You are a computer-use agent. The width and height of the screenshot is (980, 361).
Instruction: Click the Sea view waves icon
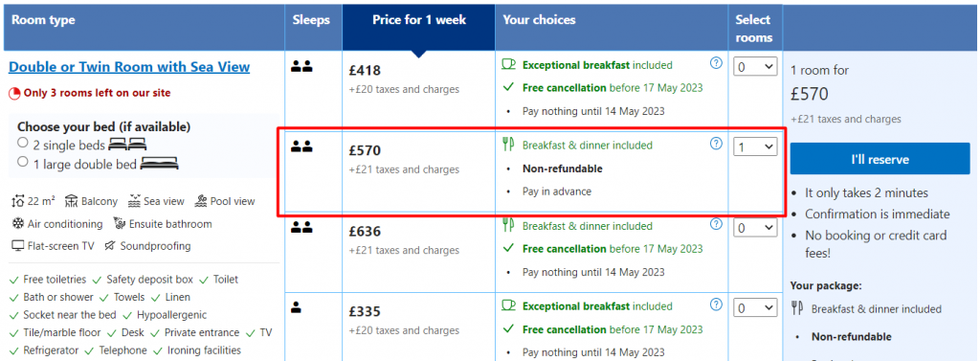click(134, 201)
